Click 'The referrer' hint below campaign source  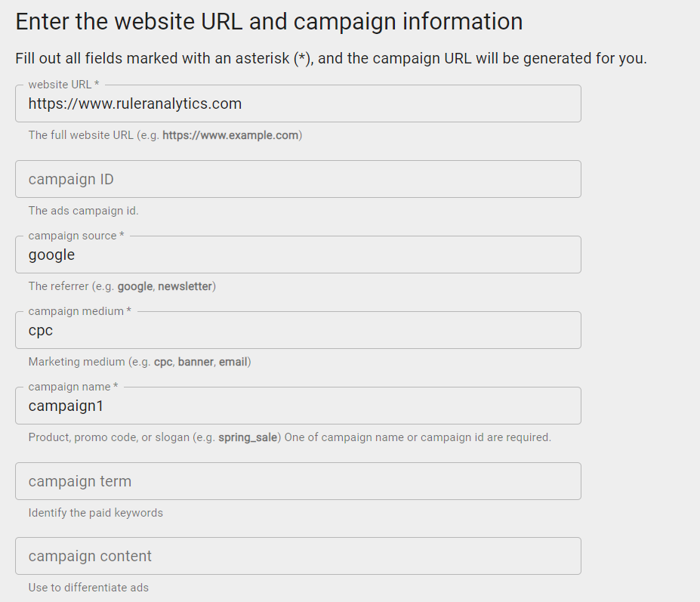(x=122, y=286)
